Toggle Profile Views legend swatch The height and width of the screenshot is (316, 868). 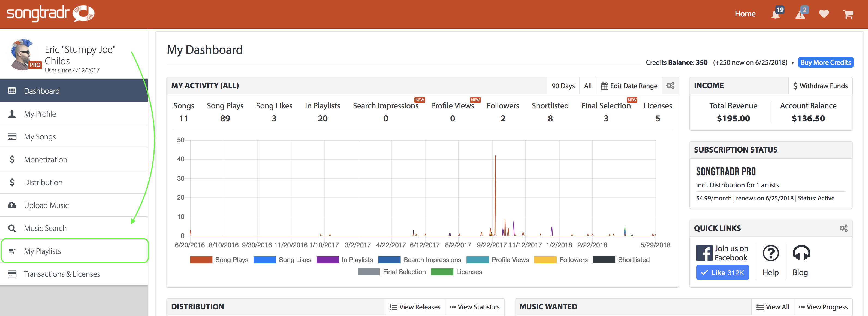coord(477,260)
